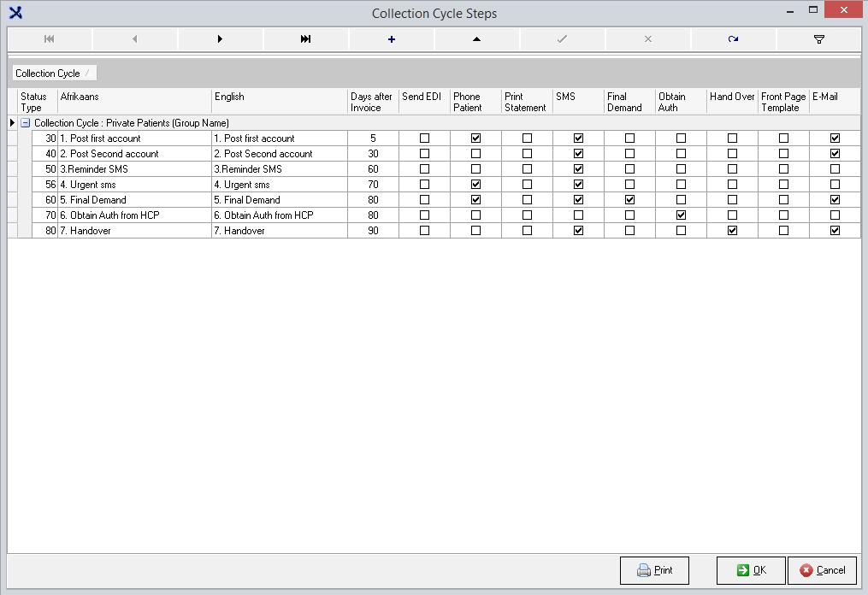The image size is (868, 595).
Task: Open filter with funnel icon
Action: pyautogui.click(x=819, y=39)
